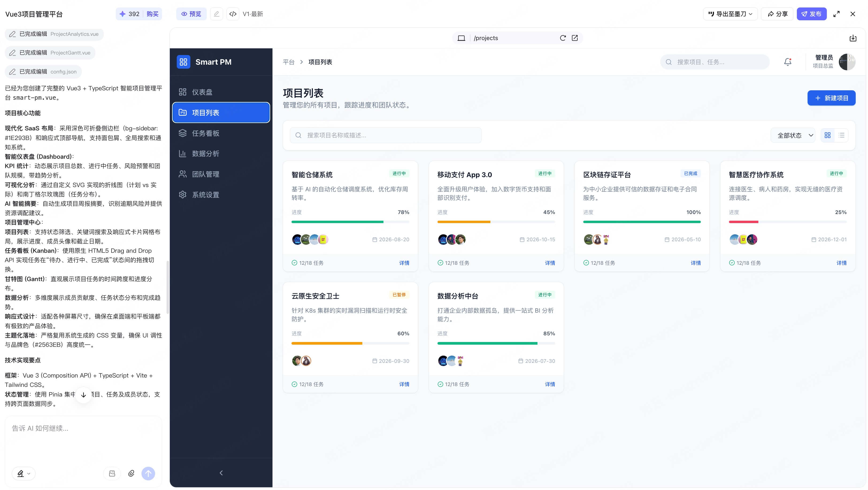This screenshot has height=490, width=868.
Task: Click progress bar of 智能仓储系统 at 78%
Action: click(350, 222)
